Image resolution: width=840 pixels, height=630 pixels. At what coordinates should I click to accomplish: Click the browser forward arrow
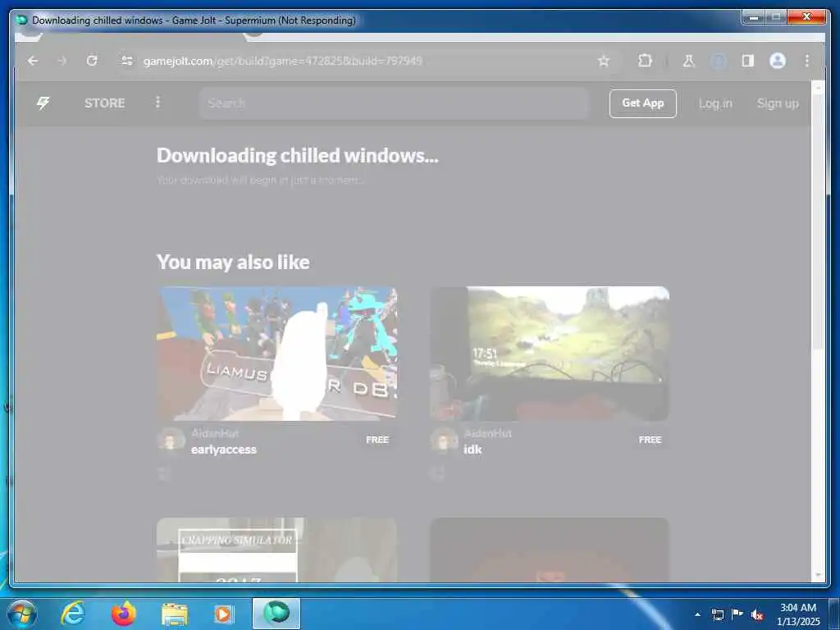coord(62,61)
